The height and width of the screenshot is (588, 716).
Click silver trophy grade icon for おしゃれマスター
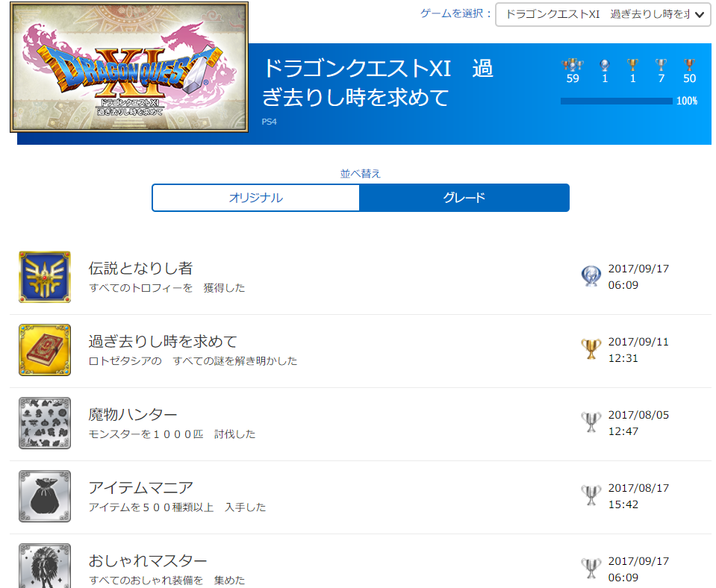(591, 569)
